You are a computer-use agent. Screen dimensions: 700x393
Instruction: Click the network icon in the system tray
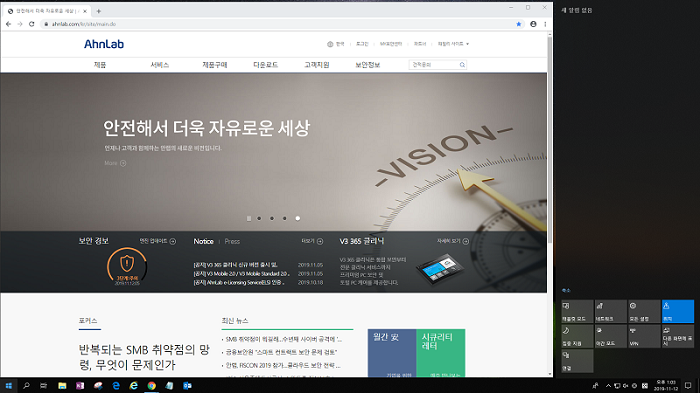tap(617, 385)
